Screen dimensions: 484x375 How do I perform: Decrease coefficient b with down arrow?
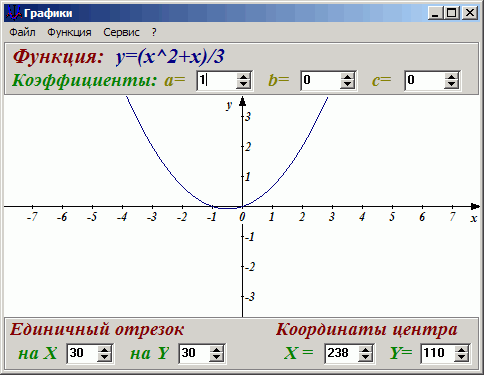point(347,85)
